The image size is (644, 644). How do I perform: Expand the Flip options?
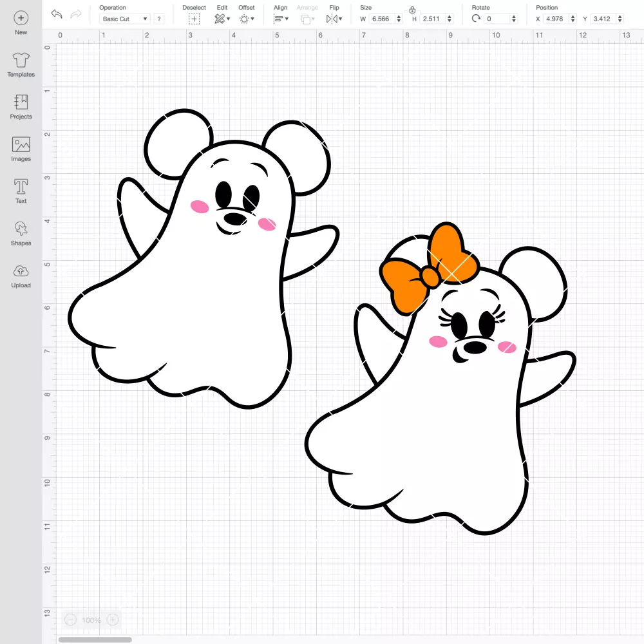click(334, 19)
